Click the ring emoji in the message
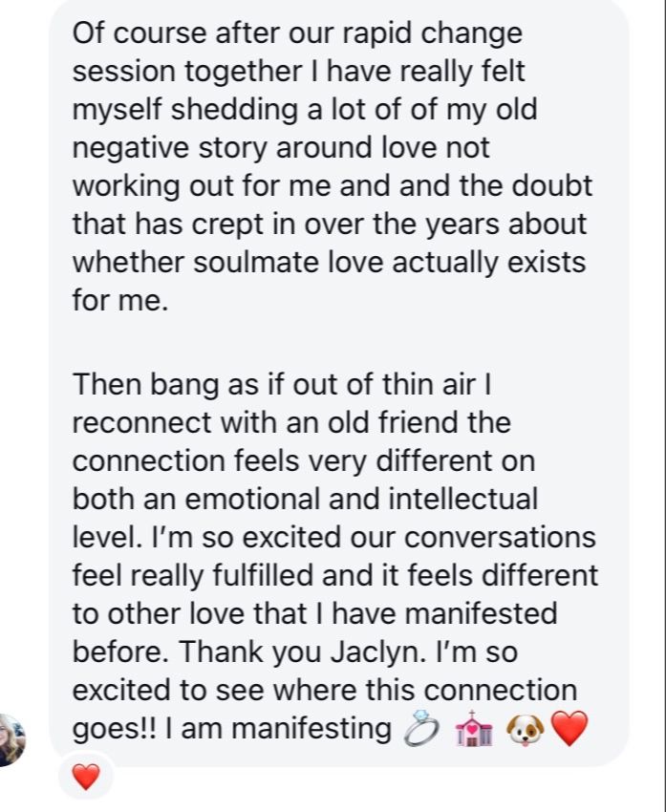Viewport: 666px width, 812px height. (x=420, y=729)
